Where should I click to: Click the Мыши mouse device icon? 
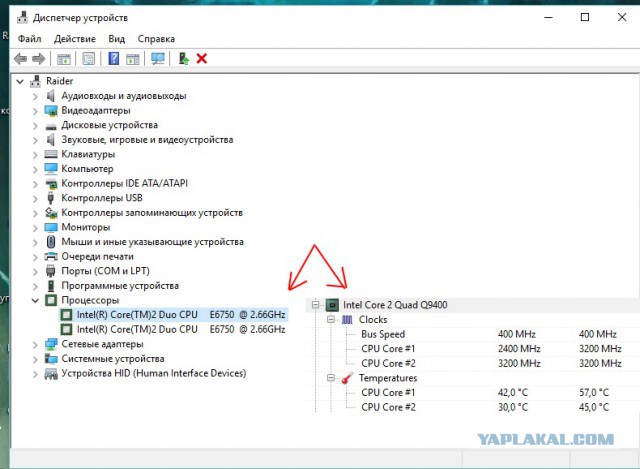(x=51, y=242)
